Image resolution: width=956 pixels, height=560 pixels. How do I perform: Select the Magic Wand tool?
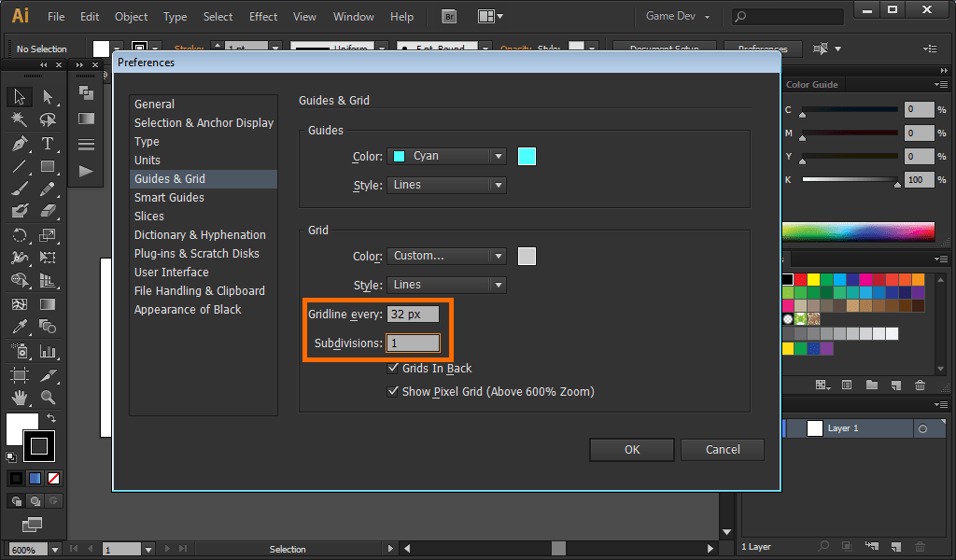coord(20,120)
